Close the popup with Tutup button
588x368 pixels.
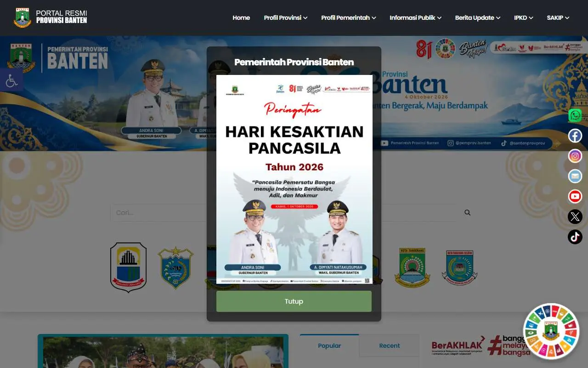click(x=294, y=301)
